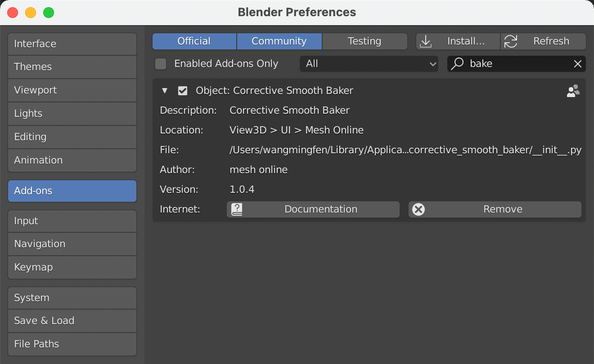Click the Enabled Add-ons Only label

(x=226, y=64)
